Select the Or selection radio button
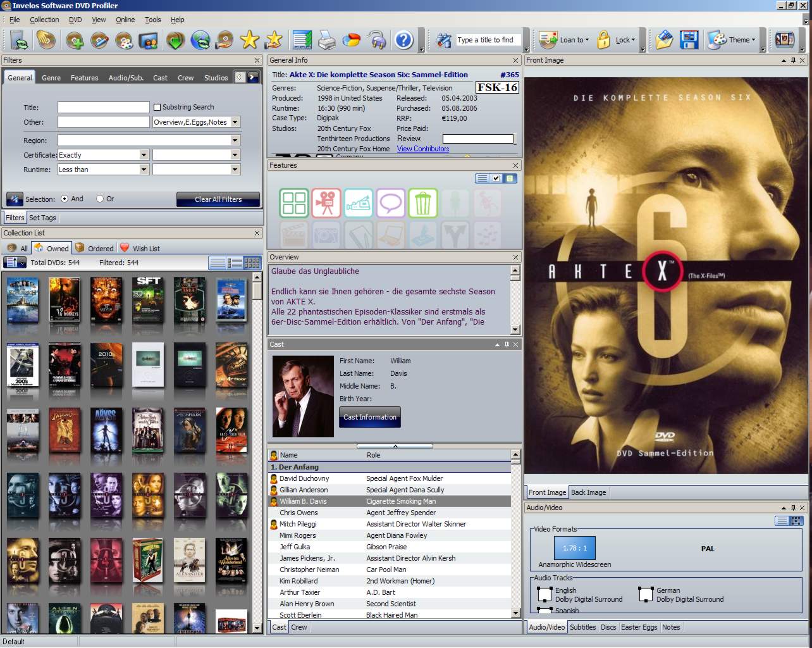This screenshot has height=648, width=812. click(x=100, y=199)
